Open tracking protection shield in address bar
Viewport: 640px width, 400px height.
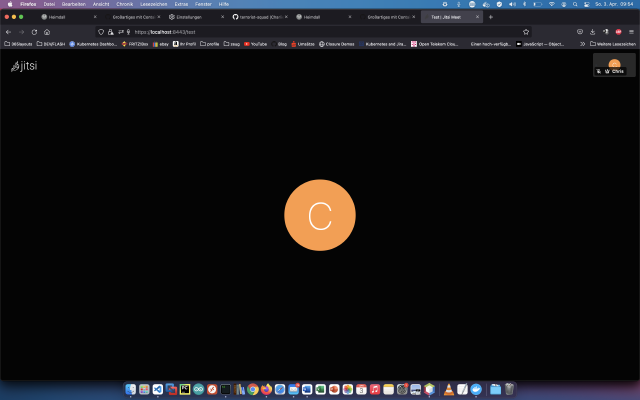[101, 32]
